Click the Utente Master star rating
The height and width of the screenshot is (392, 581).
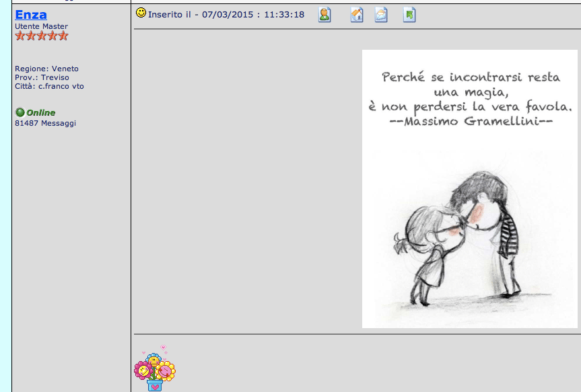(42, 36)
